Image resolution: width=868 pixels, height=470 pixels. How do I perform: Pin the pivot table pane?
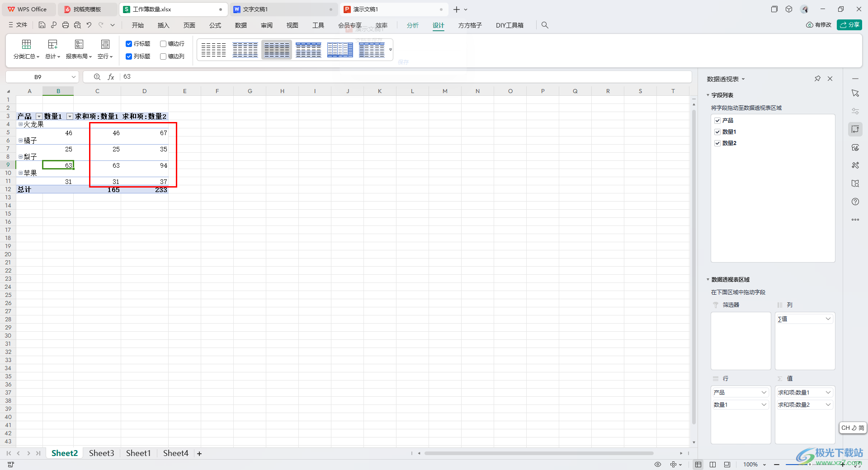(x=817, y=79)
